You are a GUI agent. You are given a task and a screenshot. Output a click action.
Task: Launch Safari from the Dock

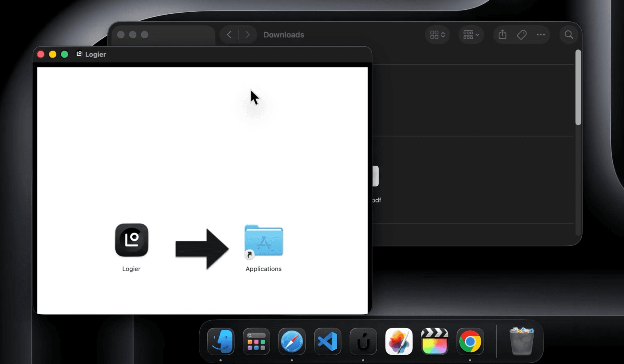[x=292, y=342]
